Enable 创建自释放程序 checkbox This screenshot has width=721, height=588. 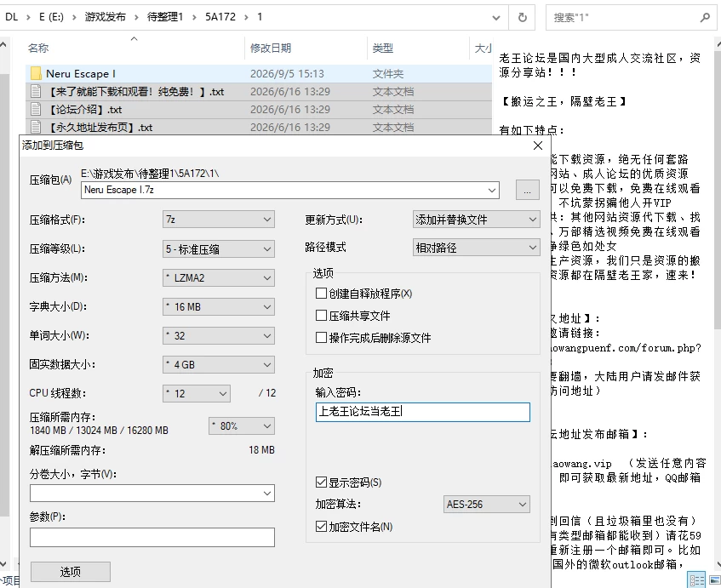pos(321,294)
